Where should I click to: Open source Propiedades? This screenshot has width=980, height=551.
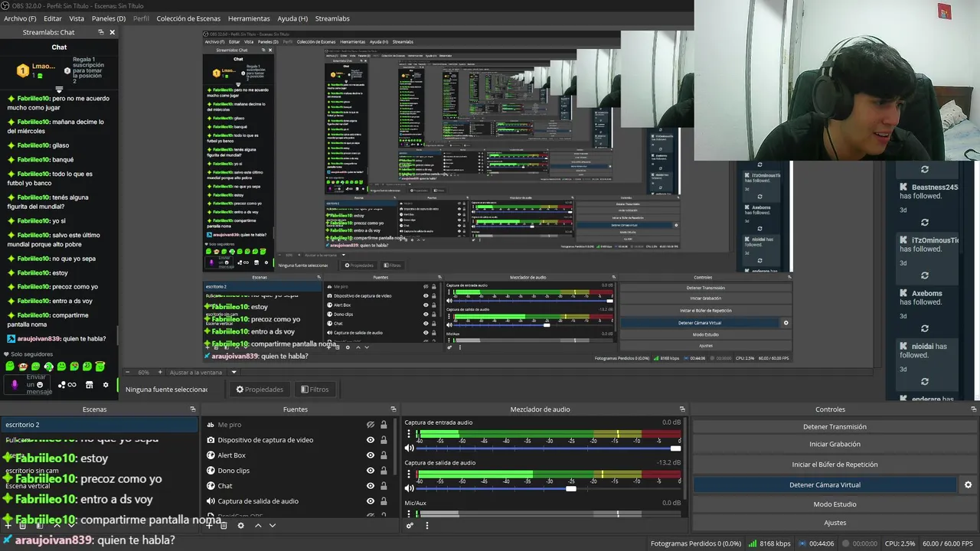260,389
